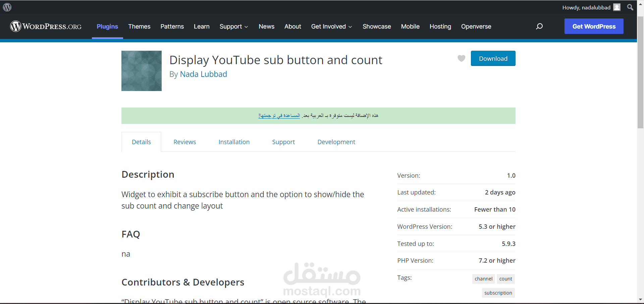Screen dimensions: 644x304
Task: Open the Installation tab
Action: click(x=234, y=142)
